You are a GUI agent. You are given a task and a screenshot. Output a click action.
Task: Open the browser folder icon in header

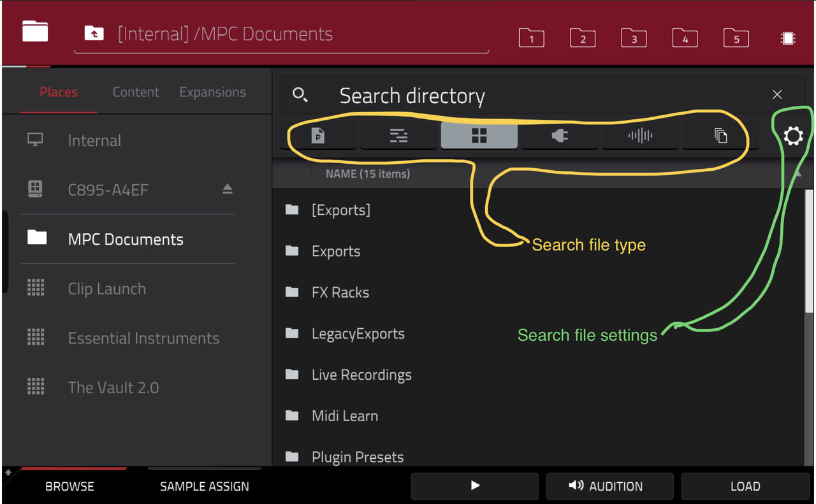pyautogui.click(x=35, y=31)
